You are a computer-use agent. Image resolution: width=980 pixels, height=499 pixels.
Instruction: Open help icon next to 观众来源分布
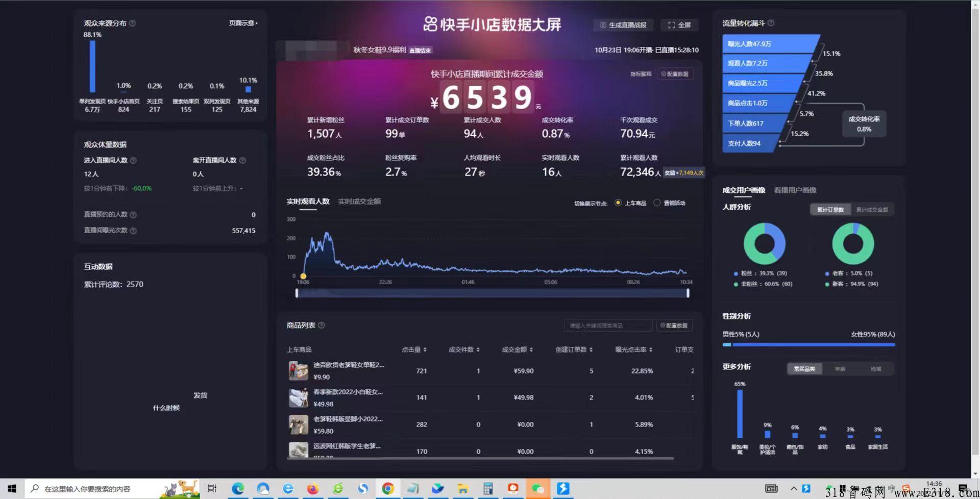pos(132,23)
